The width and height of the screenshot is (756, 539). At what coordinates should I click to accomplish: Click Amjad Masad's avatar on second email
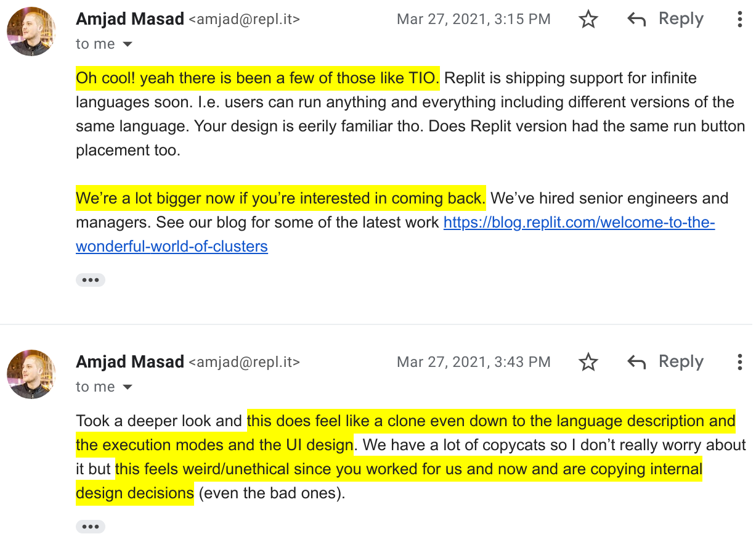pyautogui.click(x=31, y=374)
